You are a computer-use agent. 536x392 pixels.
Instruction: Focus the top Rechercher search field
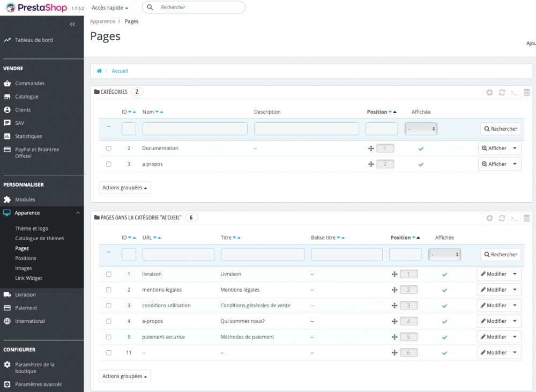point(198,8)
